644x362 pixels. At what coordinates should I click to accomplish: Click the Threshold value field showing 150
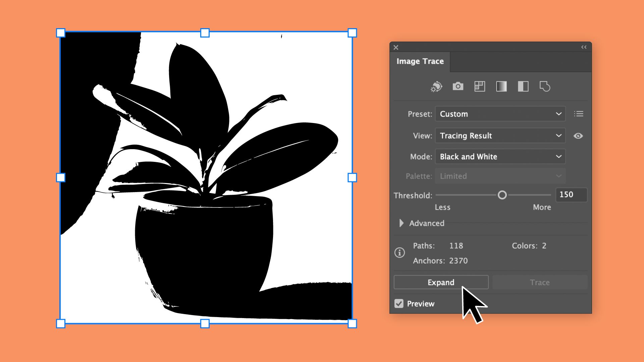571,195
